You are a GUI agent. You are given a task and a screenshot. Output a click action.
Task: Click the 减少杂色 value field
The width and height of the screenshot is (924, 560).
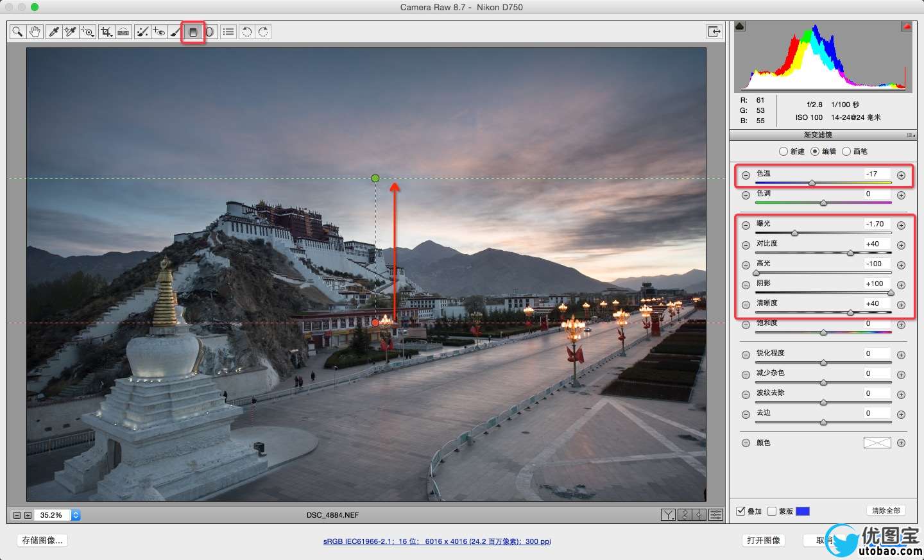[x=877, y=373]
